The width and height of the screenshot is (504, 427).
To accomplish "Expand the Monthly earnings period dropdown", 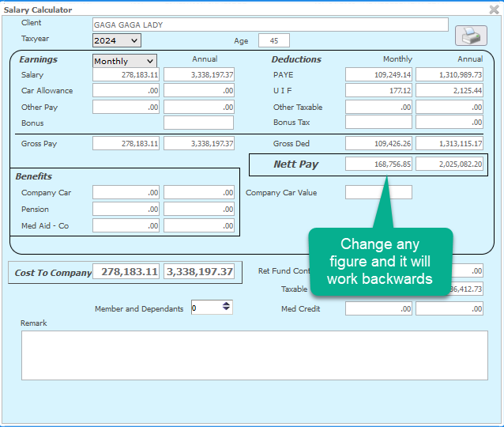I will 125,61.
